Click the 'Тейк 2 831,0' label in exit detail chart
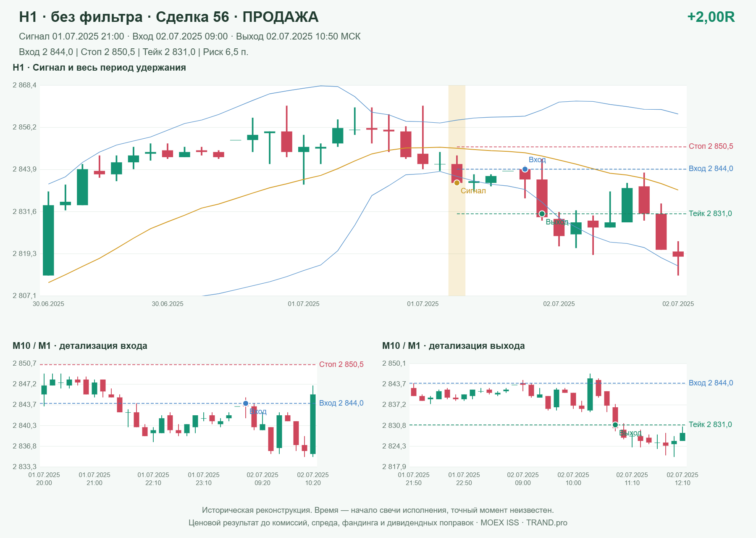Viewport: 756px width, 538px height. (710, 425)
